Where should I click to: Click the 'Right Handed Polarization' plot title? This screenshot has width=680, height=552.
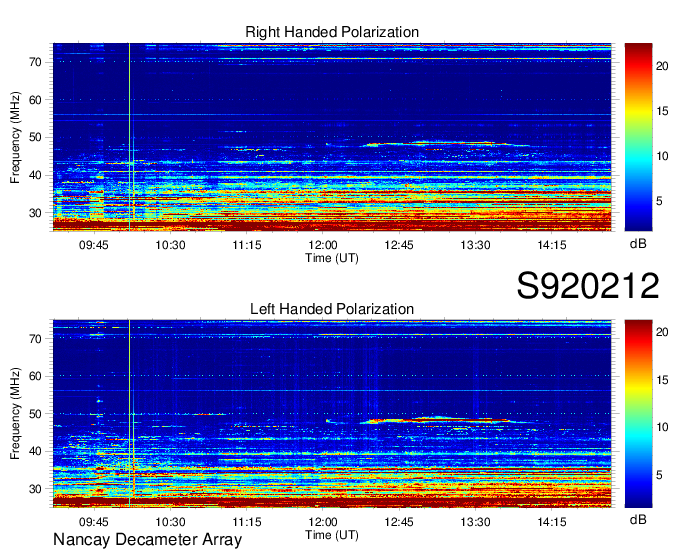tap(332, 32)
